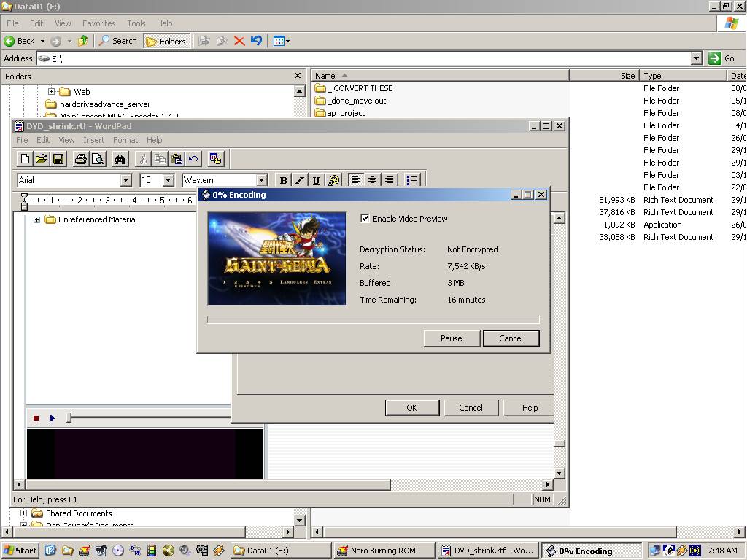The image size is (747, 560).
Task: Click the OK button behind Encoding dialog
Action: pyautogui.click(x=412, y=408)
